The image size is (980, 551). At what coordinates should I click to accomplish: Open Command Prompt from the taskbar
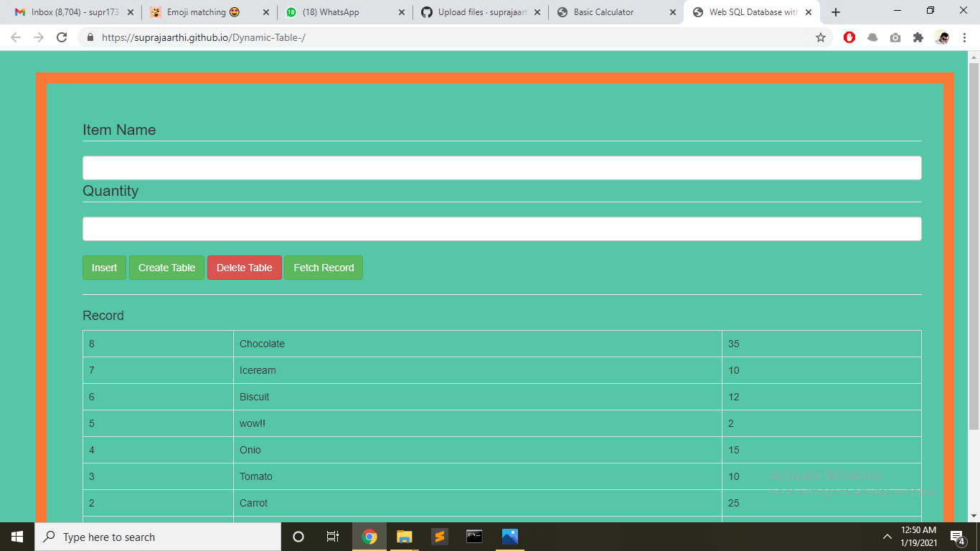pos(474,537)
